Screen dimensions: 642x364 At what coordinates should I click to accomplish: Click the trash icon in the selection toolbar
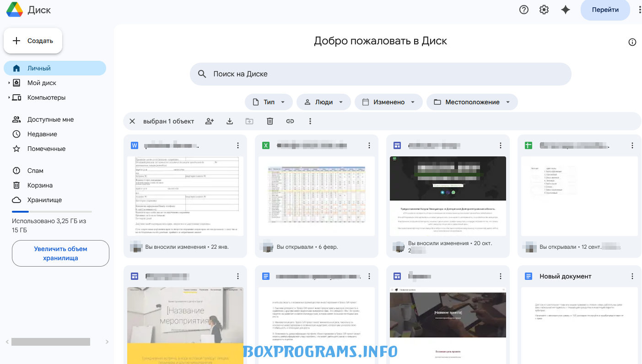(270, 121)
